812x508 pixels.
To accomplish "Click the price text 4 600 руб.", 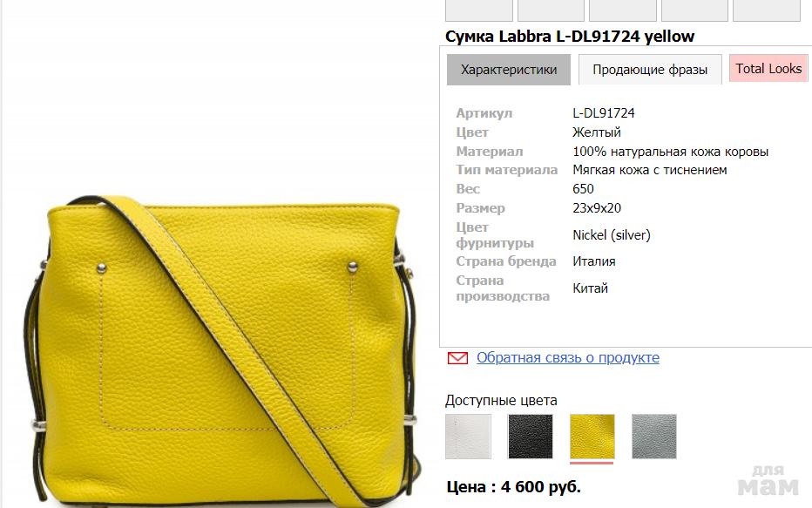I will 541,487.
